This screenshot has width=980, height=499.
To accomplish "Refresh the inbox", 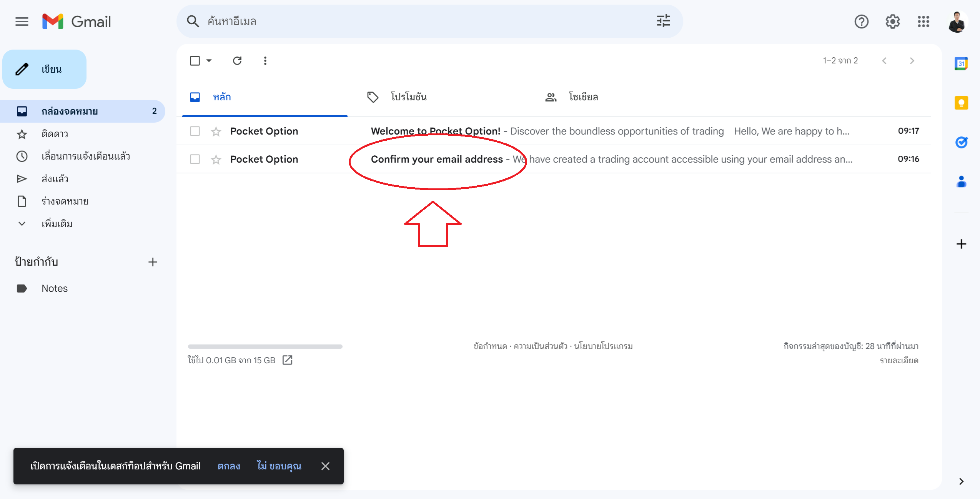I will [x=237, y=61].
